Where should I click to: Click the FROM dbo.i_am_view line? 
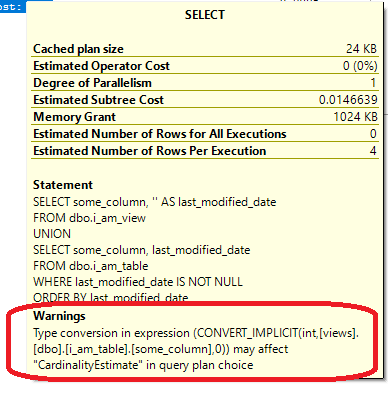click(89, 218)
